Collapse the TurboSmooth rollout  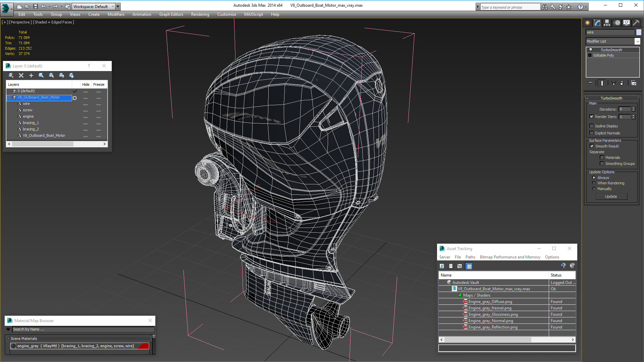[611, 98]
